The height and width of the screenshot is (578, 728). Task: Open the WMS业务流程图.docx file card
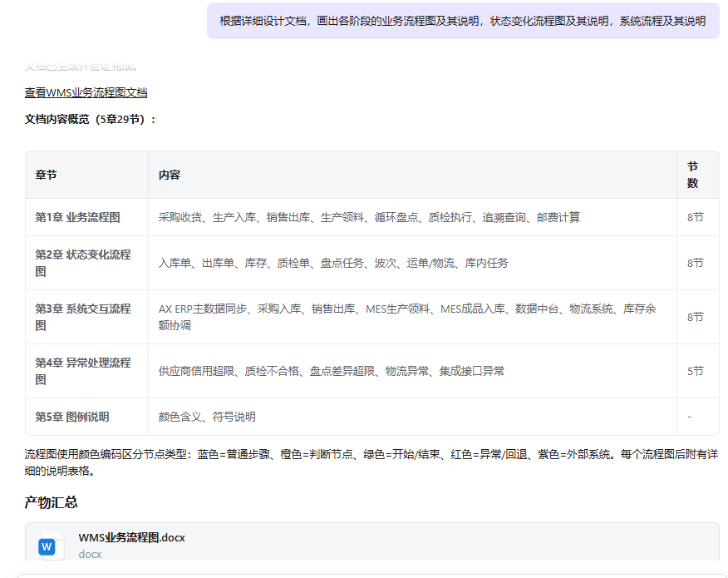pos(371,544)
